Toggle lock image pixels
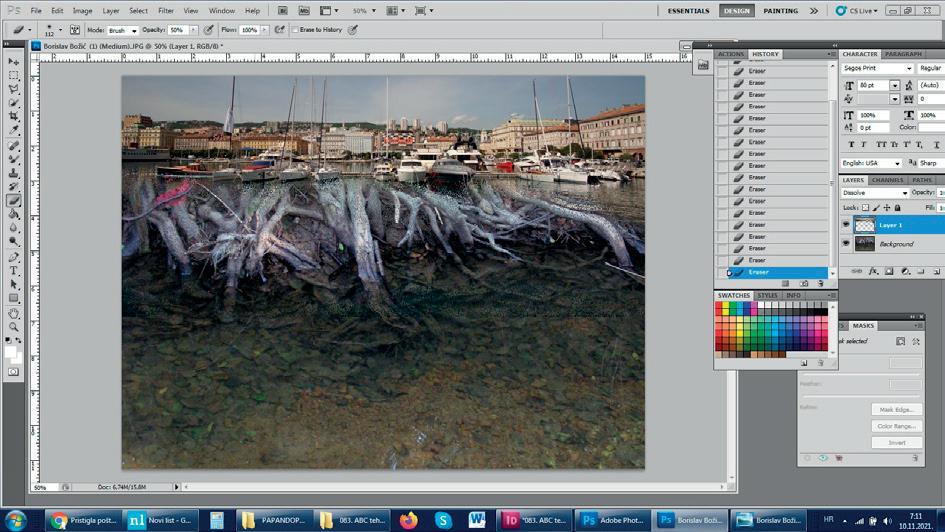 (876, 208)
